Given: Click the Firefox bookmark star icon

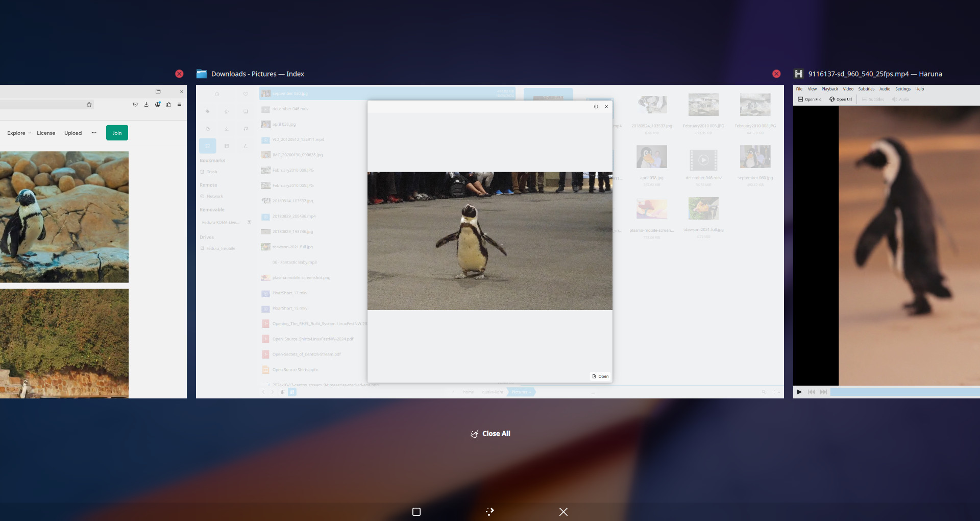Looking at the screenshot, I should (x=89, y=105).
